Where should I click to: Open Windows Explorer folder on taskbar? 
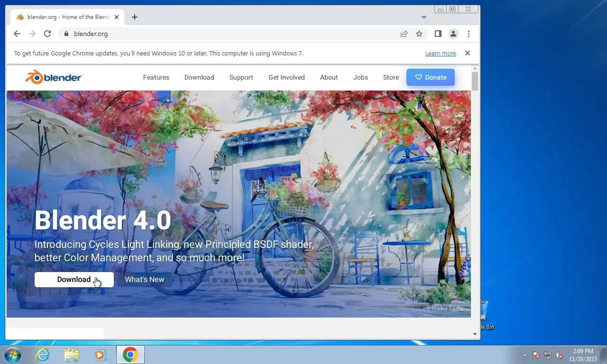point(72,355)
